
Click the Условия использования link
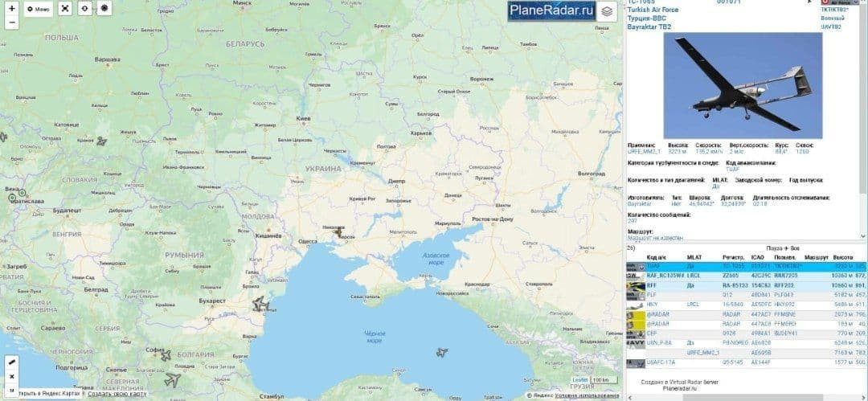[x=588, y=395]
